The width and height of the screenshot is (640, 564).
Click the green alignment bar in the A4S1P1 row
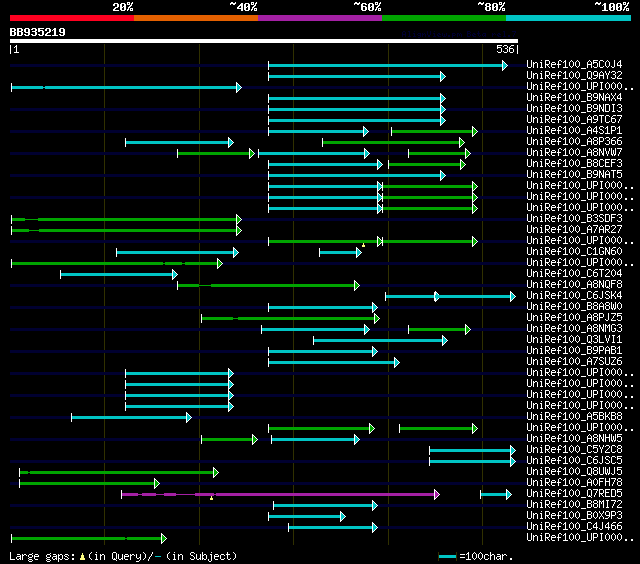click(434, 131)
